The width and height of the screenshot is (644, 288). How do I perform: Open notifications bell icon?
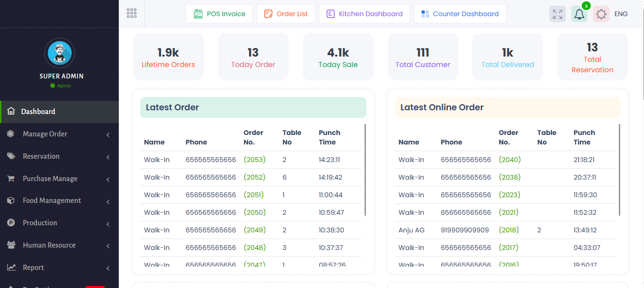579,14
